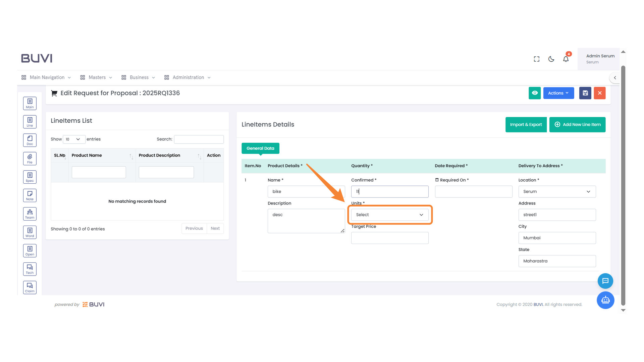Image resolution: width=644 pixels, height=362 pixels.
Task: Click the save floppy disk icon
Action: 585,93
